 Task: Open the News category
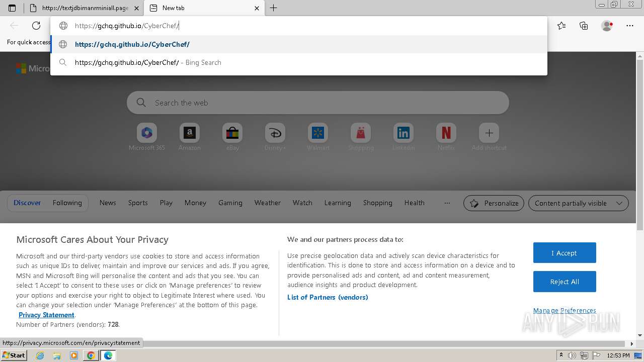pyautogui.click(x=108, y=203)
